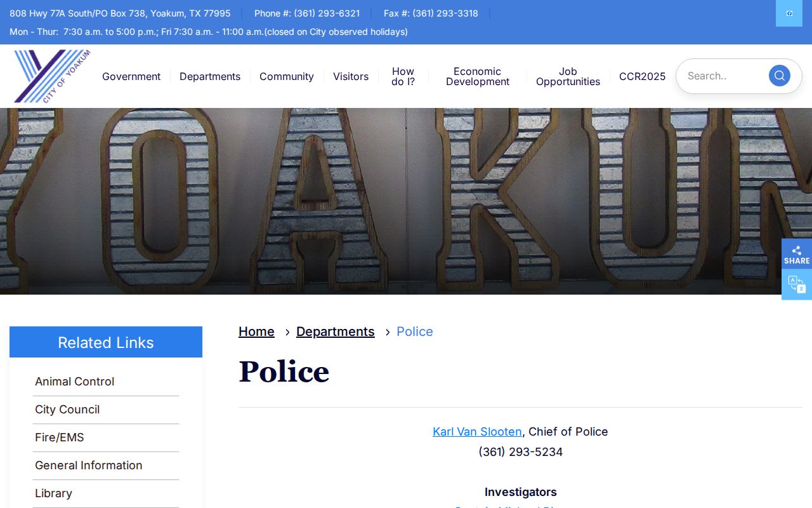Click the phone number (361) 293-6321

[x=327, y=13]
